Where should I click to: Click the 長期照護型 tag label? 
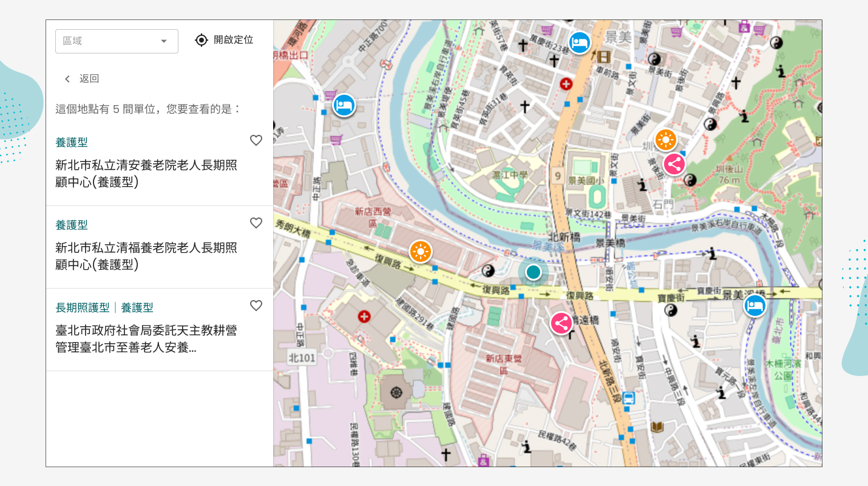83,307
